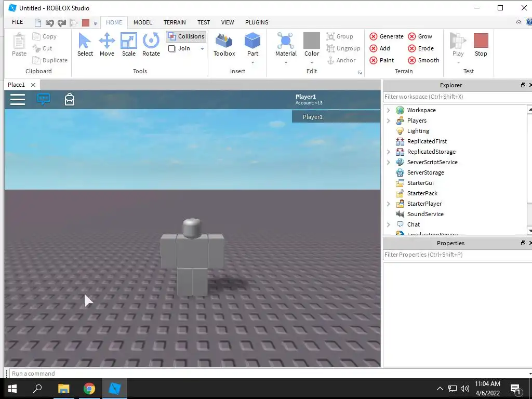Switch to the PLUGINS ribbon tab
Screen dimensions: 532x399
click(257, 22)
